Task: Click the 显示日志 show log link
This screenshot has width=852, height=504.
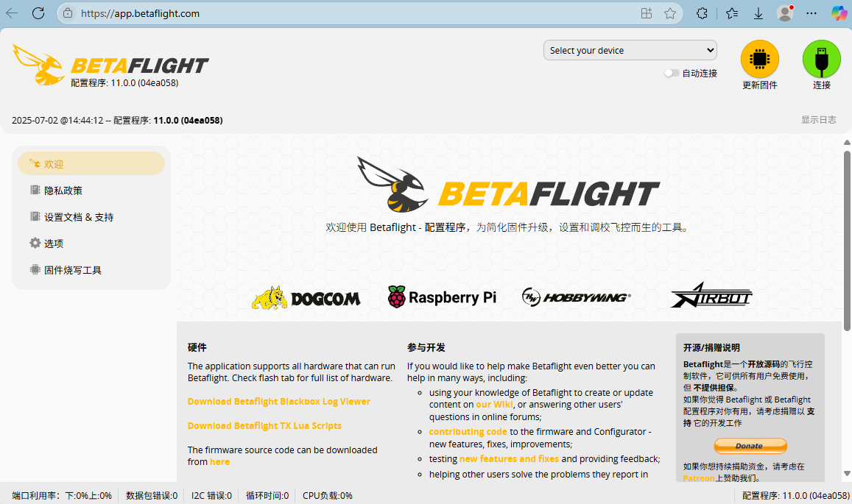Action: pos(818,120)
